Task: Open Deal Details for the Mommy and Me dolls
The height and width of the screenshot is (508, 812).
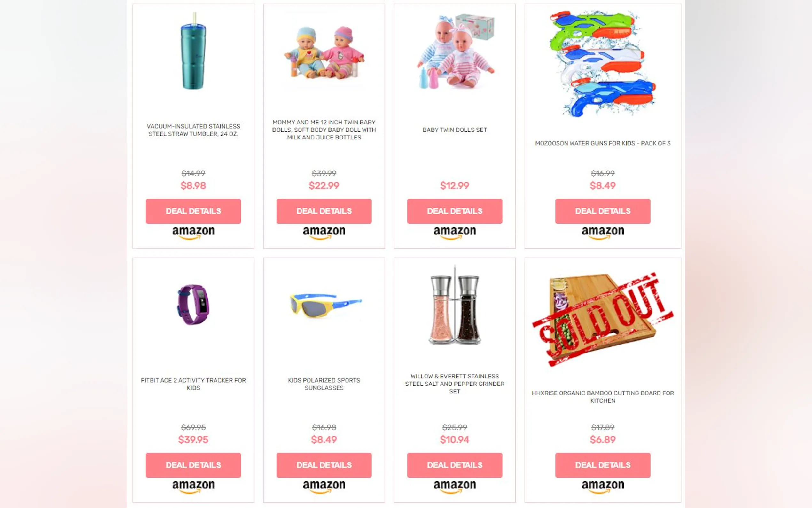Action: point(324,211)
